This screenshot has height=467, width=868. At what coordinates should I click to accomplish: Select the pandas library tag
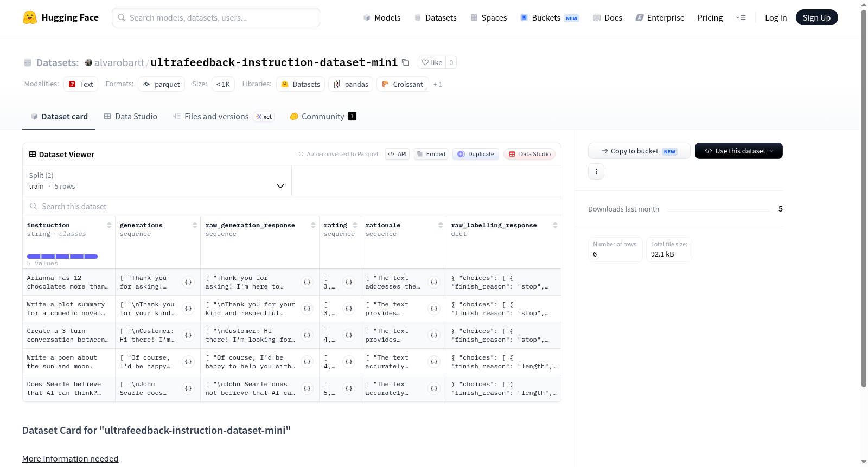(350, 84)
